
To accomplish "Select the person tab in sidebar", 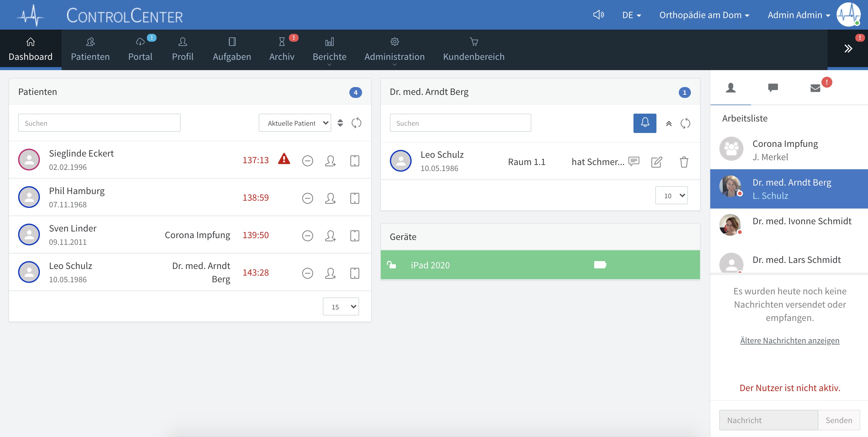I will coord(730,88).
